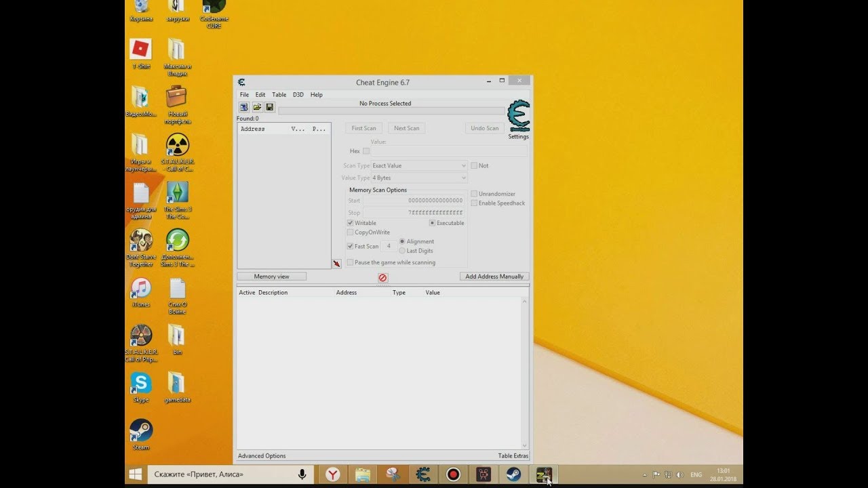Image resolution: width=868 pixels, height=488 pixels.
Task: Click the ENG language indicator
Action: tap(696, 474)
